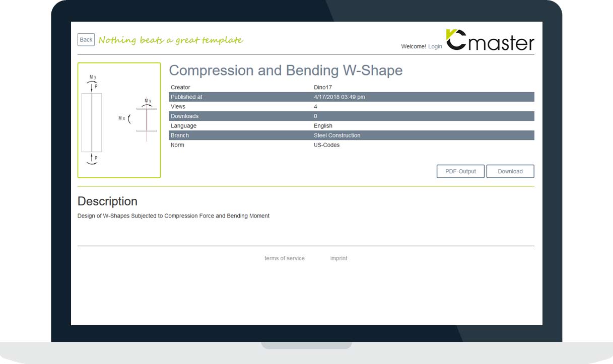Click the VCmaster logo
613x364 pixels.
coord(490,40)
